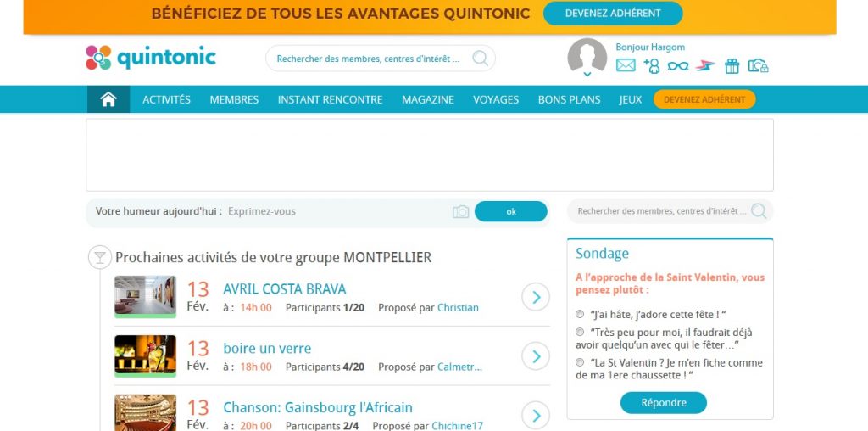Click "Participants 4/20" text
The width and height of the screenshot is (868, 431).
tap(325, 367)
